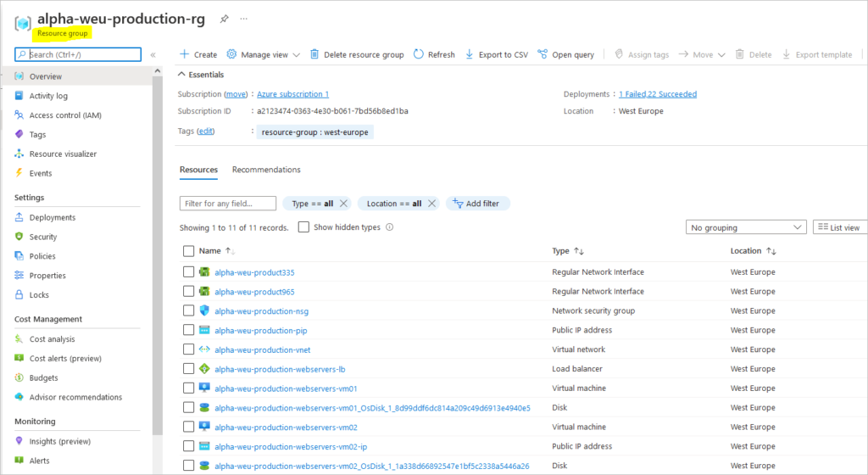This screenshot has height=475, width=868.
Task: Select checkbox for alpha-weu-production-vnet
Action: click(x=188, y=349)
